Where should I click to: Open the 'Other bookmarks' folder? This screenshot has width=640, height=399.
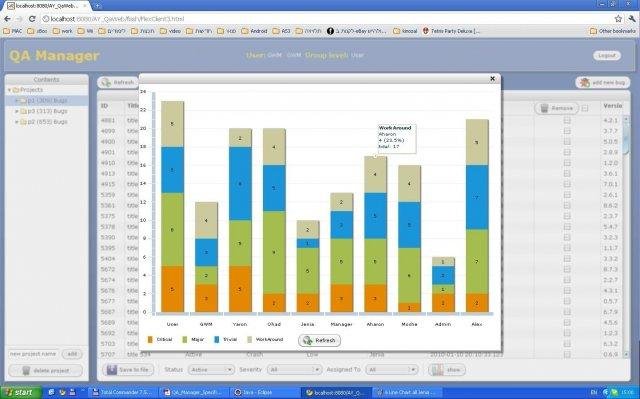click(x=613, y=31)
